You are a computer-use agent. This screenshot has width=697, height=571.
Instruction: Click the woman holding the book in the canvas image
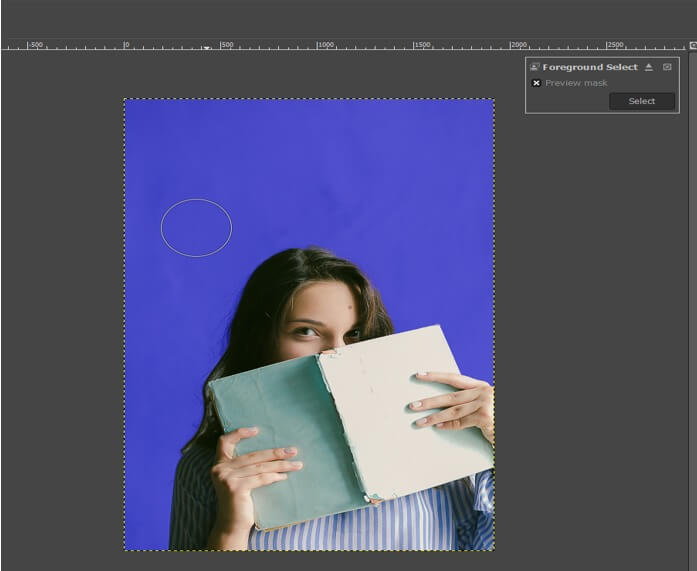[331, 400]
